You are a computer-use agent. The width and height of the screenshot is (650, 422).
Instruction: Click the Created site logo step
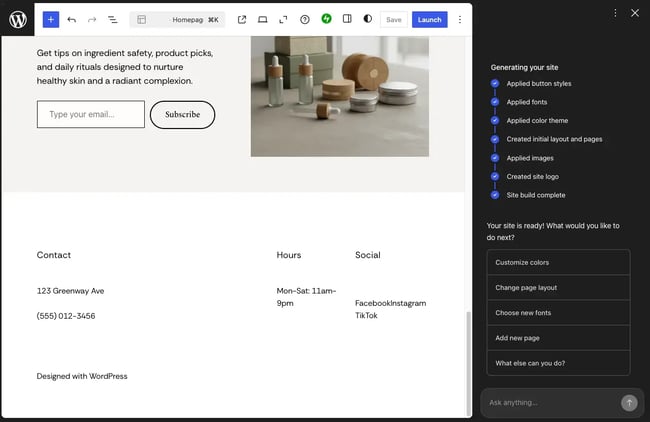532,176
